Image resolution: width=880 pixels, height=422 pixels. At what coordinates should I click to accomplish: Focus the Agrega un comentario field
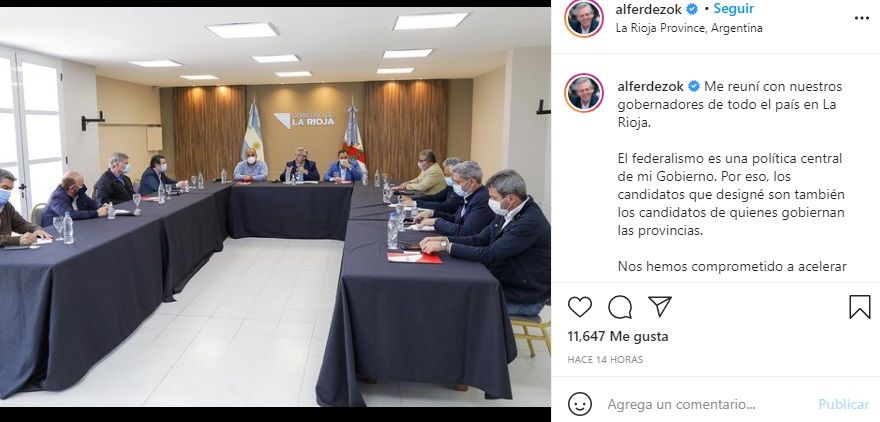click(x=681, y=404)
